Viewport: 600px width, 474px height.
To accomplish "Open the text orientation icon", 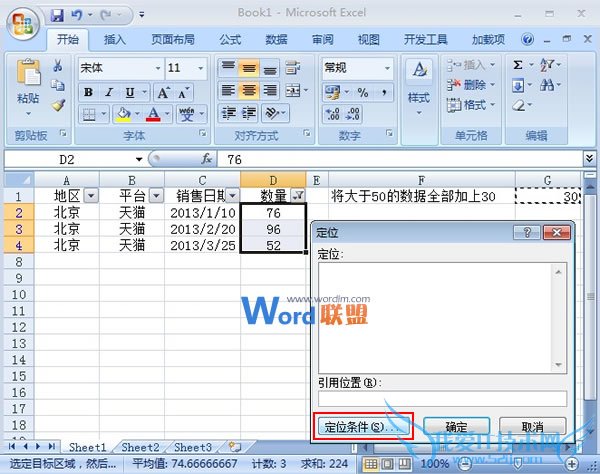I will coord(272,113).
